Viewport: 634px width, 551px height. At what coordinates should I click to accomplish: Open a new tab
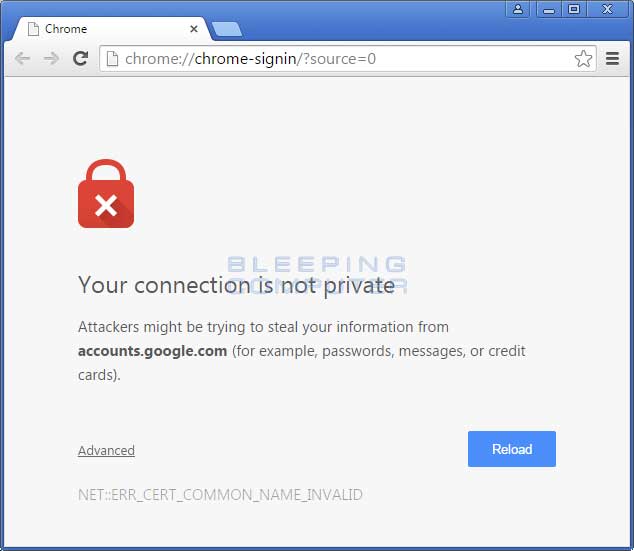(x=227, y=30)
